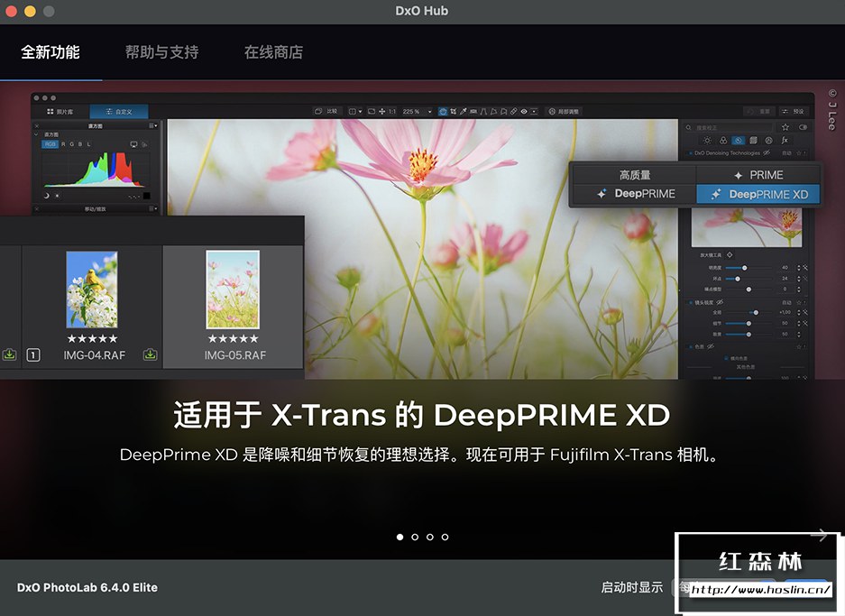Click the 局部调整 local adjustments button

564,112
